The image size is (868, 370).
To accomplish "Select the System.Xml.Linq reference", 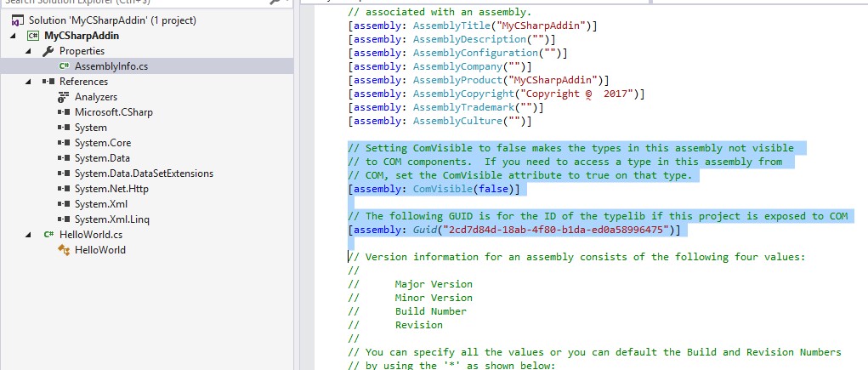I will pos(111,219).
